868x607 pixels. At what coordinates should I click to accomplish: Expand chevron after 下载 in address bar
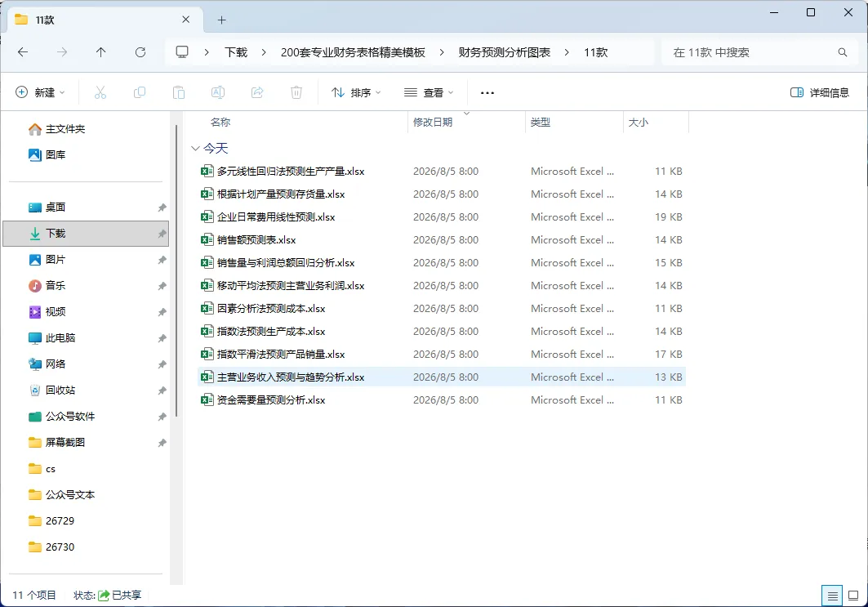tap(264, 52)
